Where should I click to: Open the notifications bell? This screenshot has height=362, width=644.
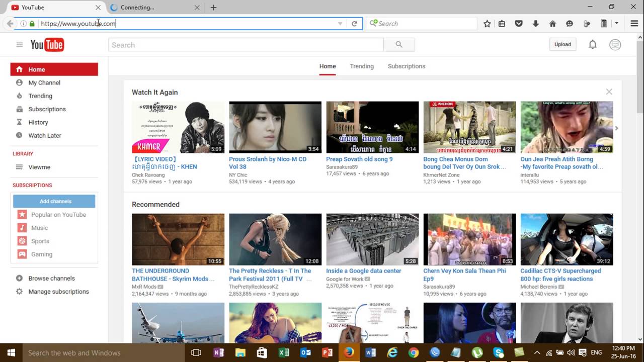pyautogui.click(x=593, y=44)
